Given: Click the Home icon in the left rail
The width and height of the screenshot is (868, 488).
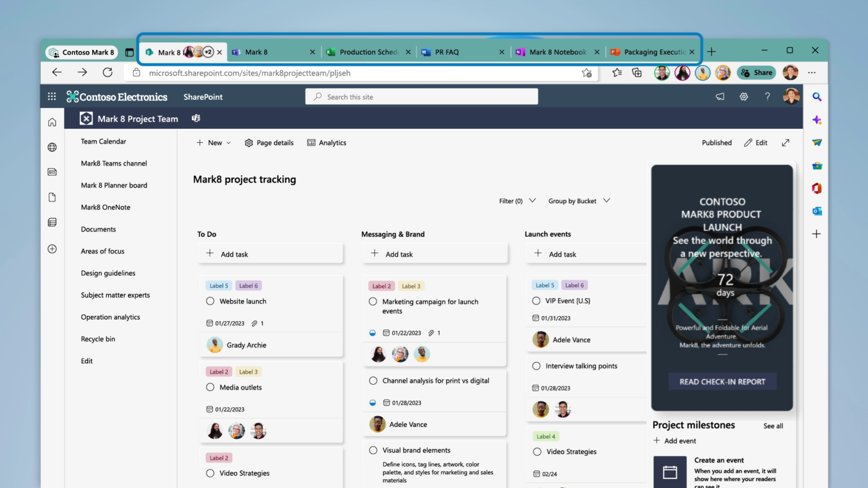Looking at the screenshot, I should click(x=51, y=121).
